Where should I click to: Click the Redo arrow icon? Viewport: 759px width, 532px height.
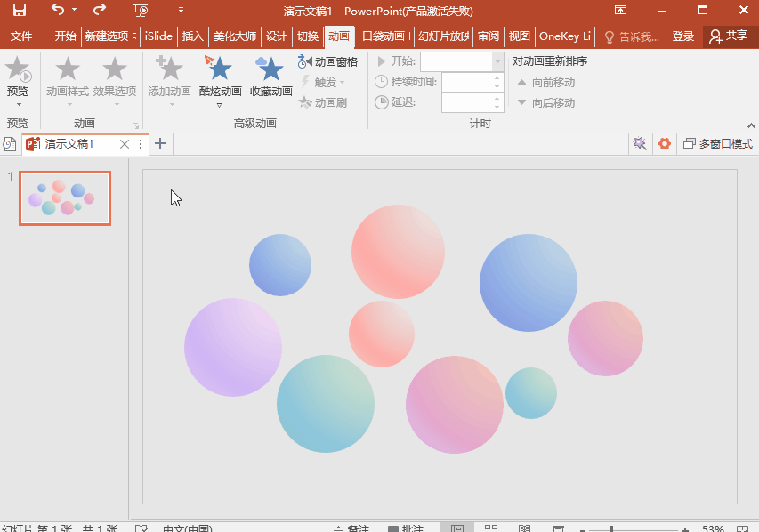pos(100,11)
